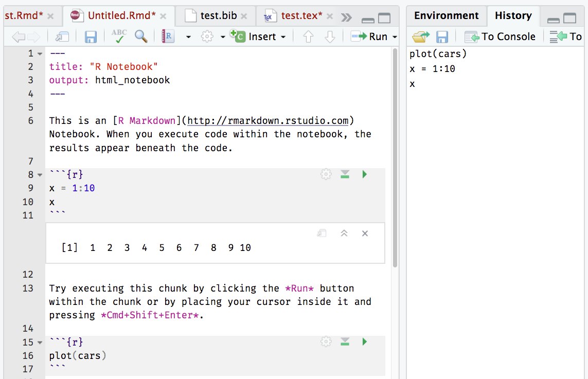Go back to previous source location

19,37
